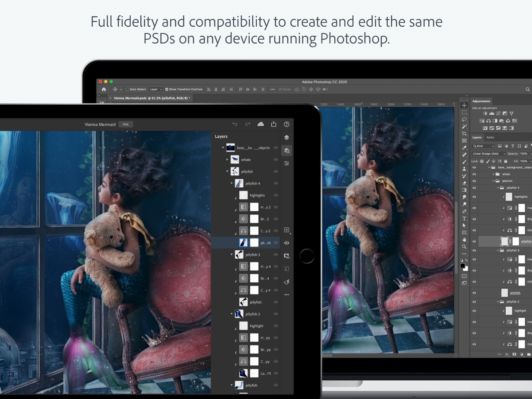Toggle layer visibility eye in iPad sidebar

(287, 243)
